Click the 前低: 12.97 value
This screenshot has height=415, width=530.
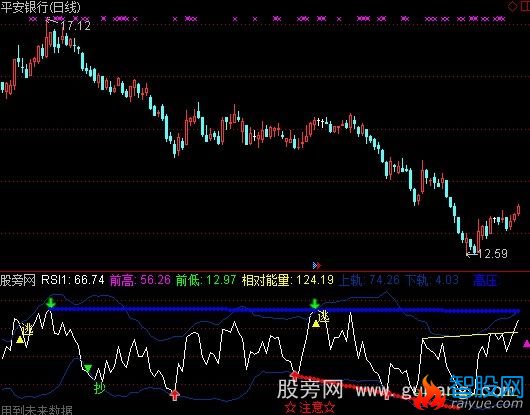pyautogui.click(x=206, y=280)
